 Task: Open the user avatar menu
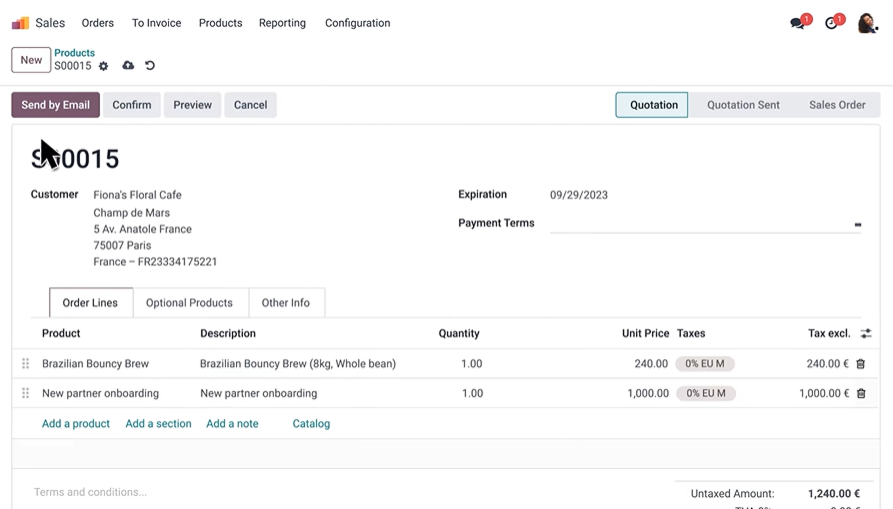pyautogui.click(x=867, y=23)
